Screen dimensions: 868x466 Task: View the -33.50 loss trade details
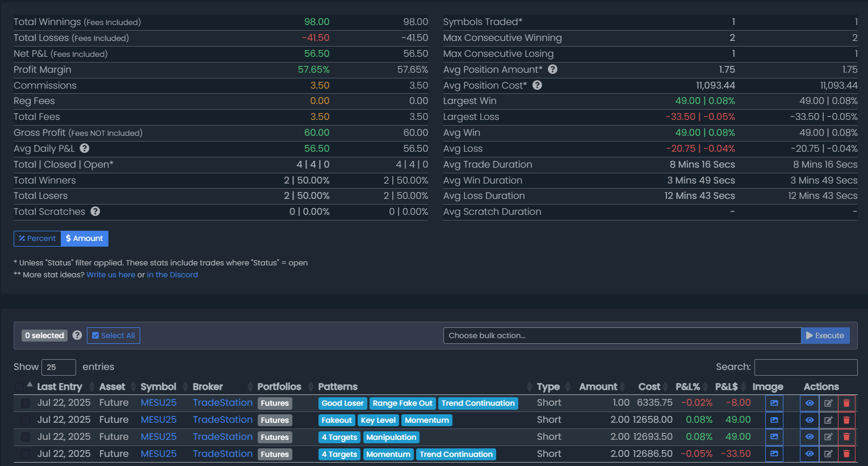tap(809, 454)
